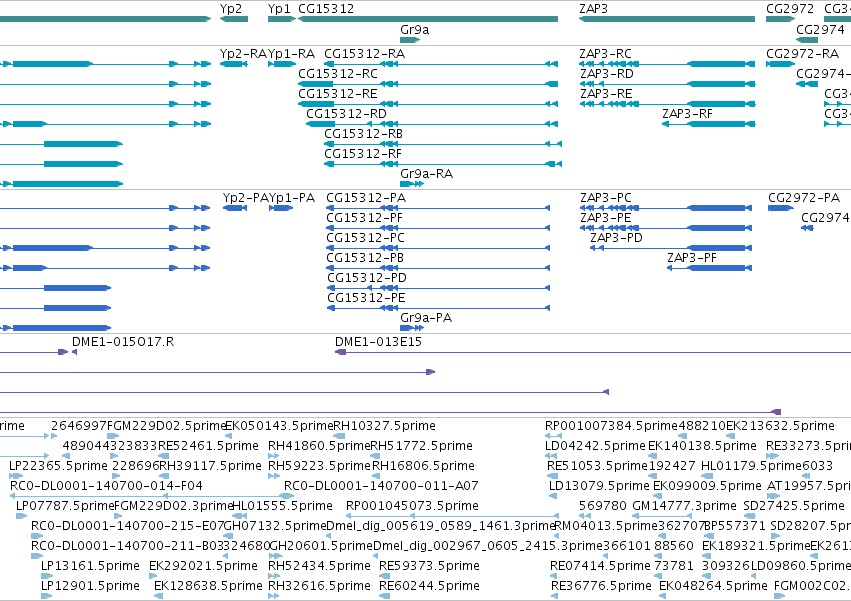Select the LP13161.5prime EST label
The width and height of the screenshot is (851, 601).
(90, 566)
